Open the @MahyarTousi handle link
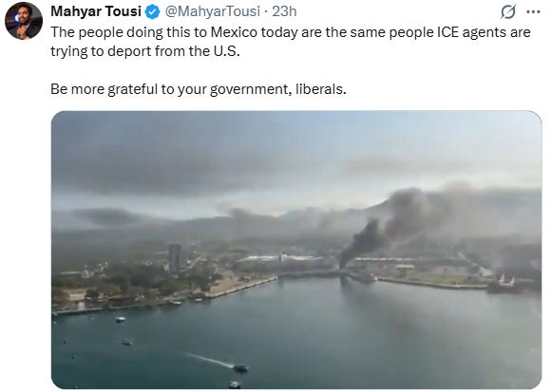This screenshot has height=392, width=552. click(x=213, y=11)
